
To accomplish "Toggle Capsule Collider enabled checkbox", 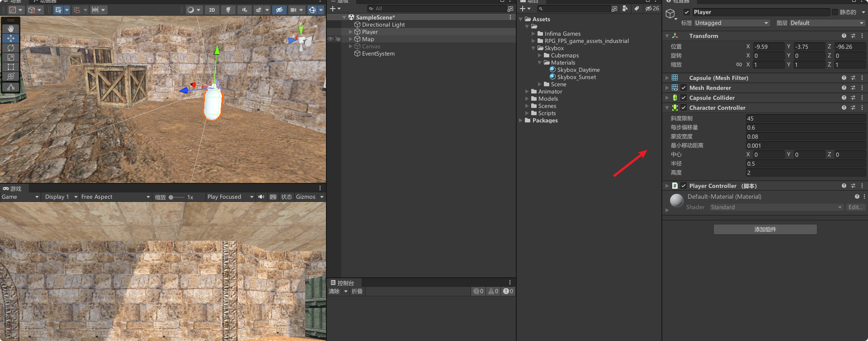I will point(684,98).
